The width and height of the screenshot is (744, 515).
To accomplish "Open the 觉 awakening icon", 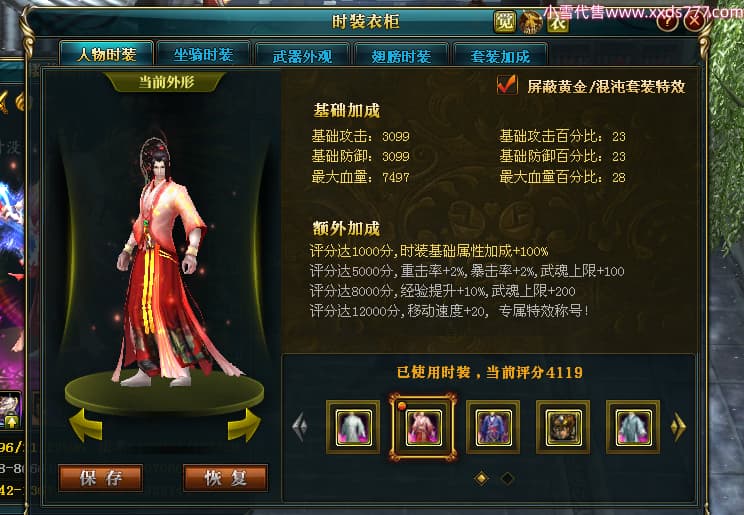I will 505,21.
